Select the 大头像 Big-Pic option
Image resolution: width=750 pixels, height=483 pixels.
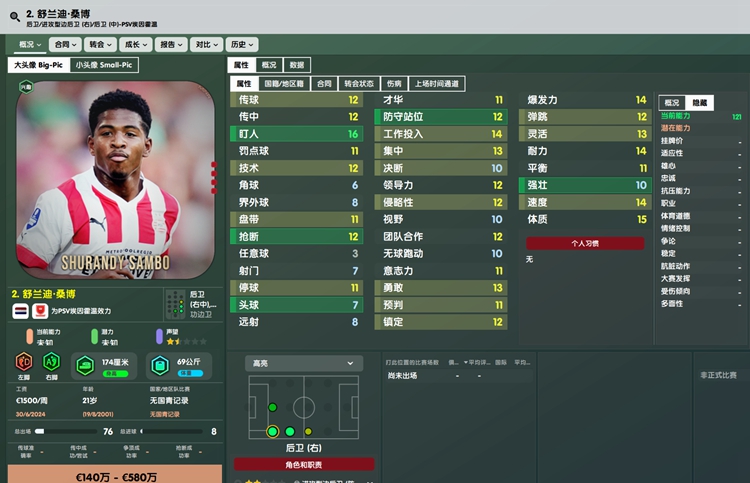click(x=39, y=65)
